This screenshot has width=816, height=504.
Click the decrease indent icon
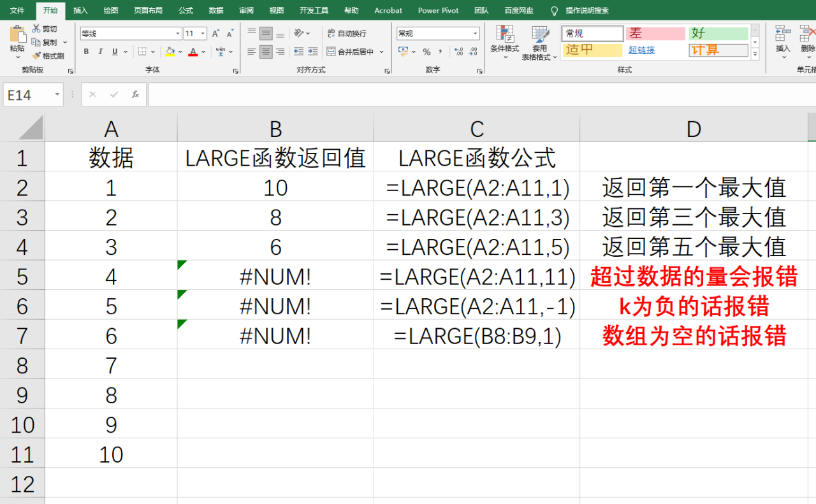[x=299, y=52]
